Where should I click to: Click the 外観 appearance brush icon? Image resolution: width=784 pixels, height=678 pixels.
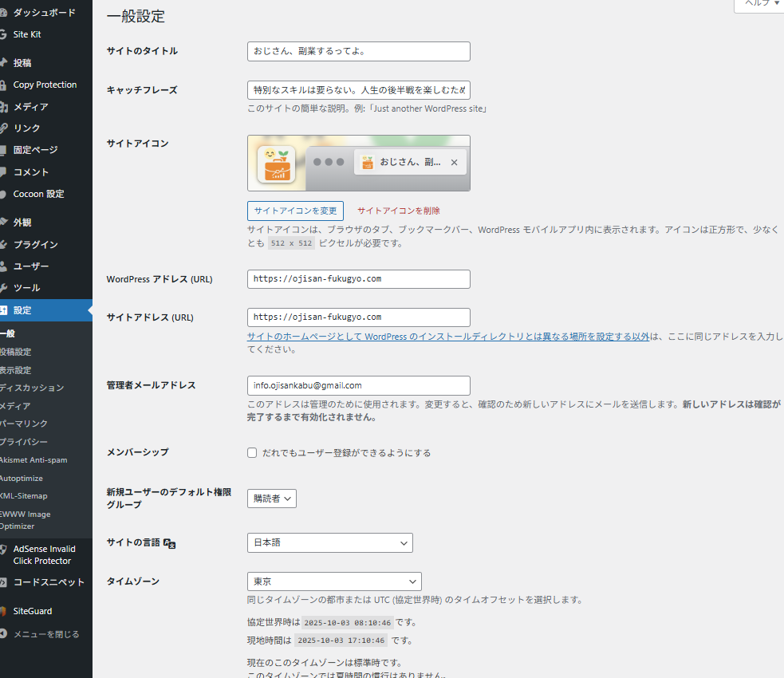(x=3, y=223)
